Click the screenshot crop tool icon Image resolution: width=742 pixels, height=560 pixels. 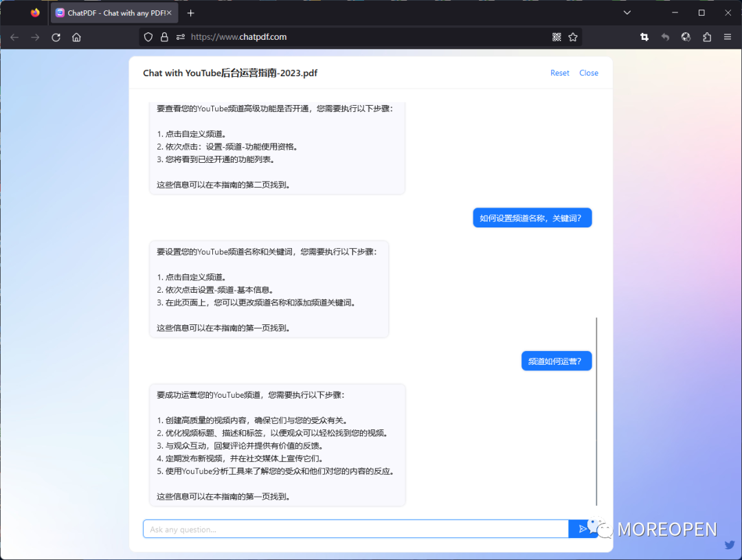(x=644, y=37)
